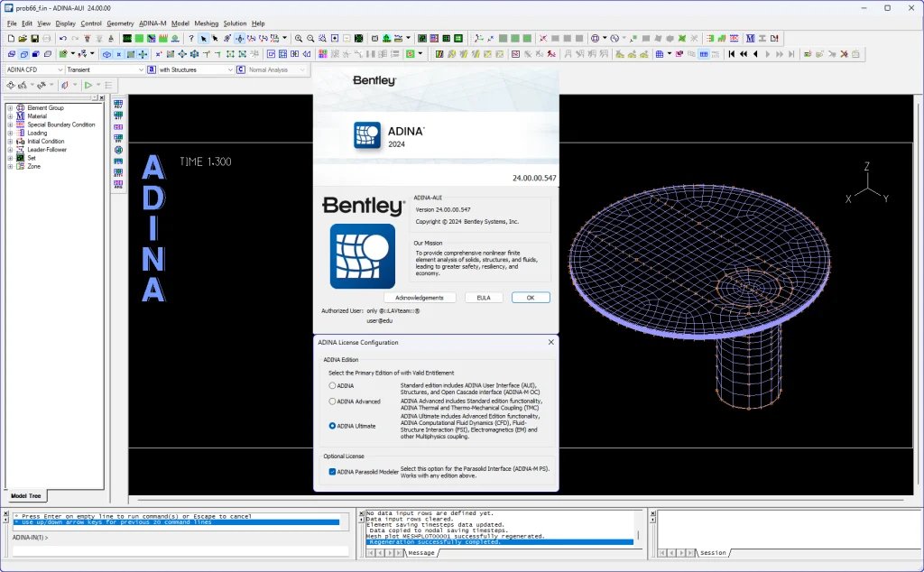Click the Material 'M' icon in toolbar

(x=750, y=39)
